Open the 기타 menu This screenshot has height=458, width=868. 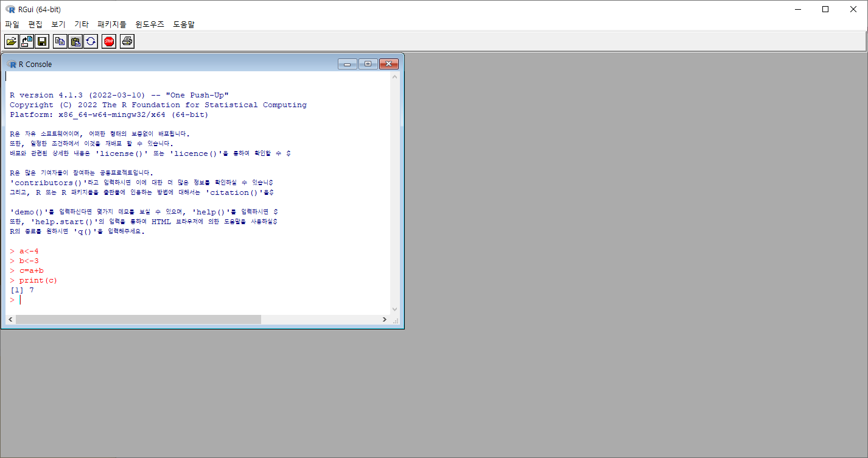pyautogui.click(x=82, y=24)
